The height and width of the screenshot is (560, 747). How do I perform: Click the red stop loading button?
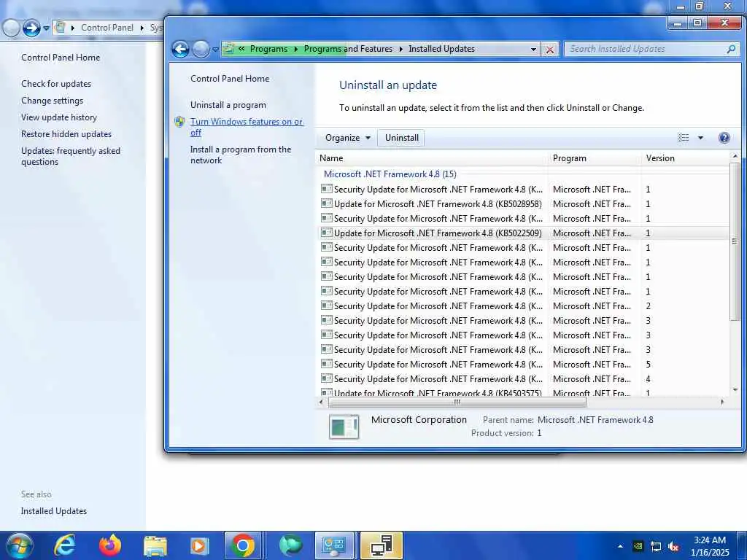550,49
